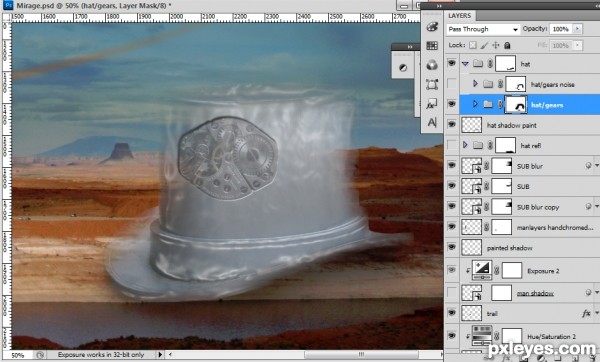Viewport: 600px width, 362px height.
Task: Open the Opacity slider arrow
Action: tap(577, 29)
